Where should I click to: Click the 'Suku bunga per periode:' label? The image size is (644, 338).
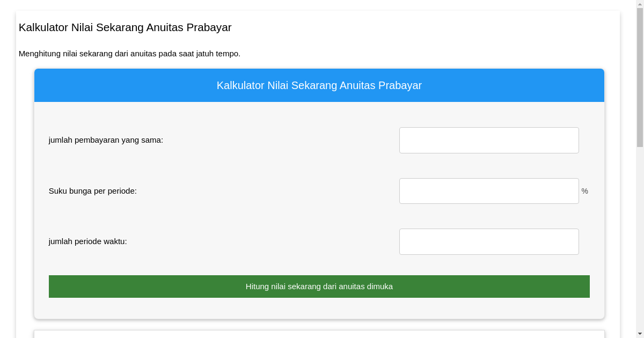point(92,190)
